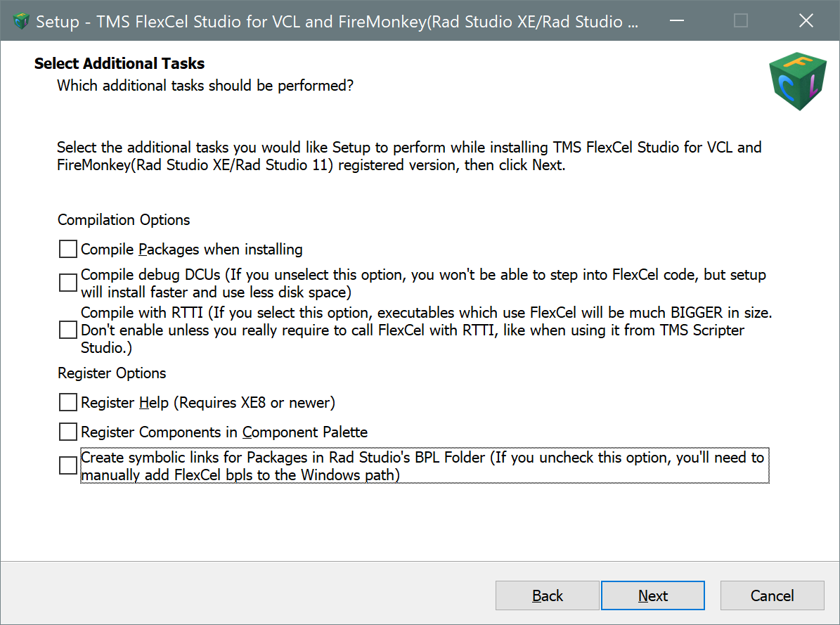Image resolution: width=840 pixels, height=625 pixels.
Task: Click the 'Register Options' section label
Action: coord(112,373)
